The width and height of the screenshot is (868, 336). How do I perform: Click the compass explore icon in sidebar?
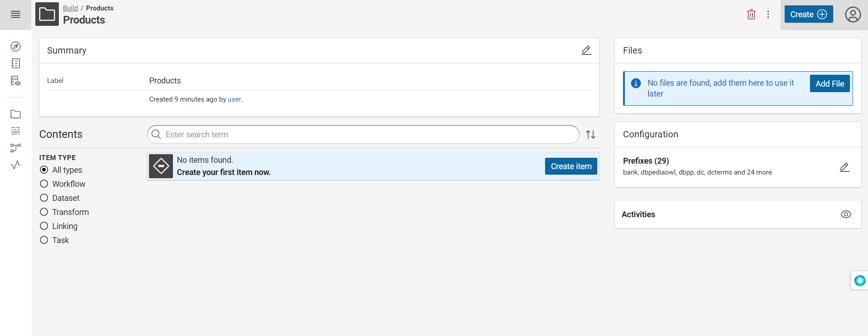click(15, 47)
